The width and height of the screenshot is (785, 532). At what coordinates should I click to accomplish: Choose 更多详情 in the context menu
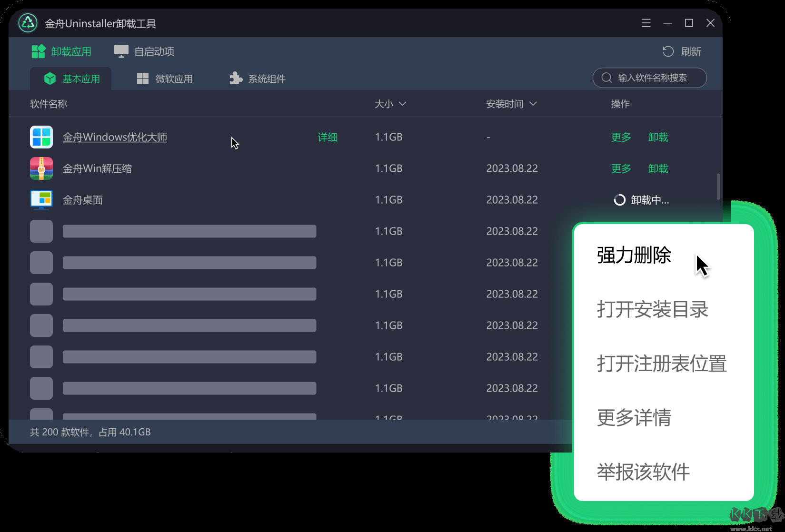(634, 418)
